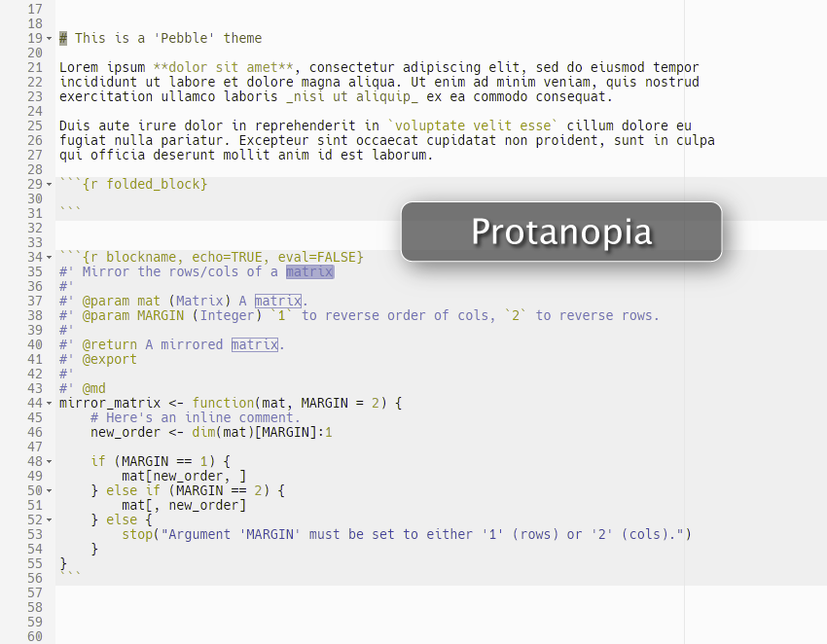Click the 'stop' function call

137,535
